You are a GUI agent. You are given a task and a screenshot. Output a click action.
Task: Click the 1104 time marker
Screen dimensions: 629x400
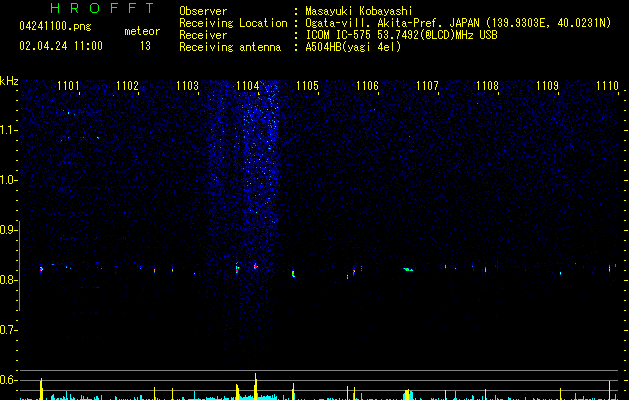[x=248, y=86]
